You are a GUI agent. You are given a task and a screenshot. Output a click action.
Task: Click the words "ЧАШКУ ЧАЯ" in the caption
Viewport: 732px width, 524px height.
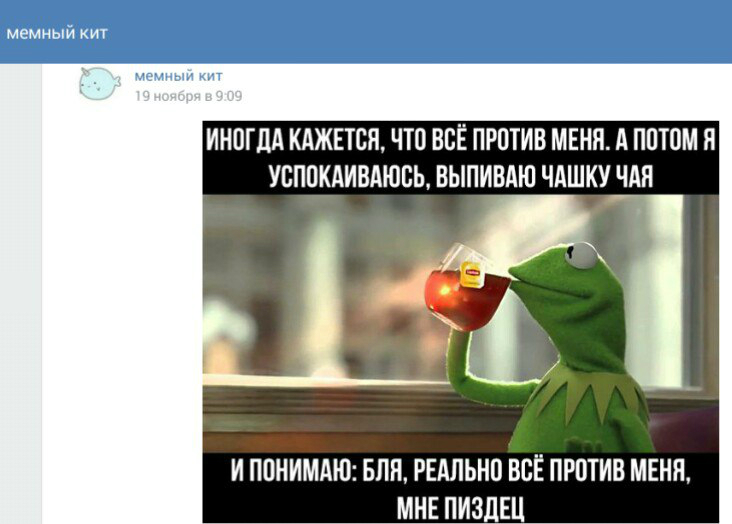[597, 177]
